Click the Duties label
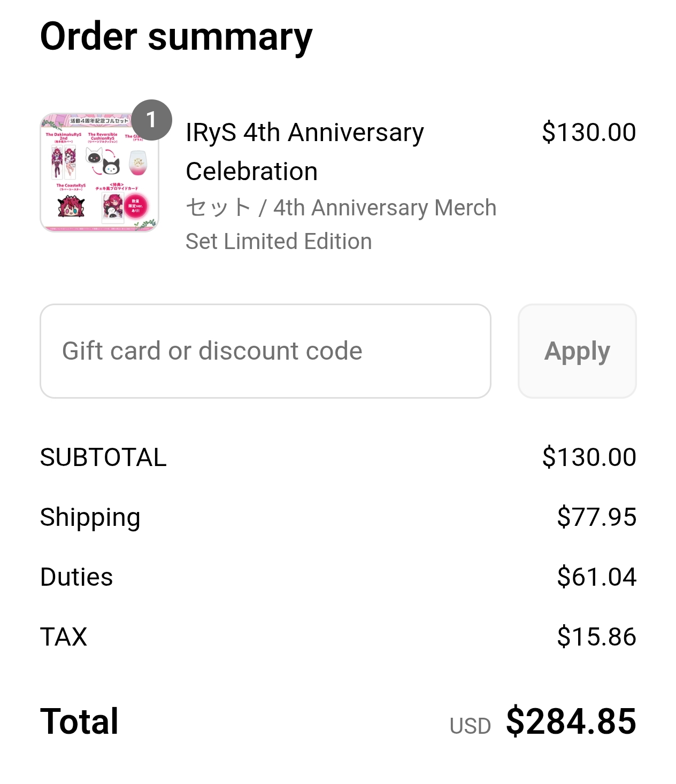 (x=76, y=577)
